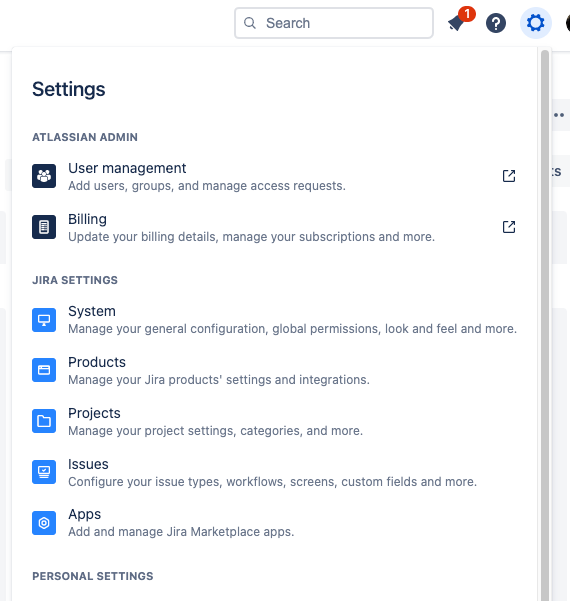Open the Help question mark icon
Viewport: 570px width, 601px height.
coord(496,23)
